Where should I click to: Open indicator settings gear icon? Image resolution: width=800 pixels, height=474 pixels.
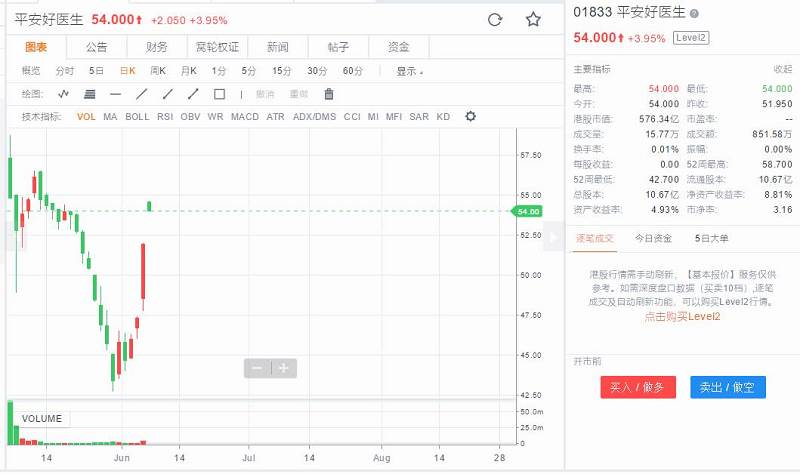tap(470, 116)
